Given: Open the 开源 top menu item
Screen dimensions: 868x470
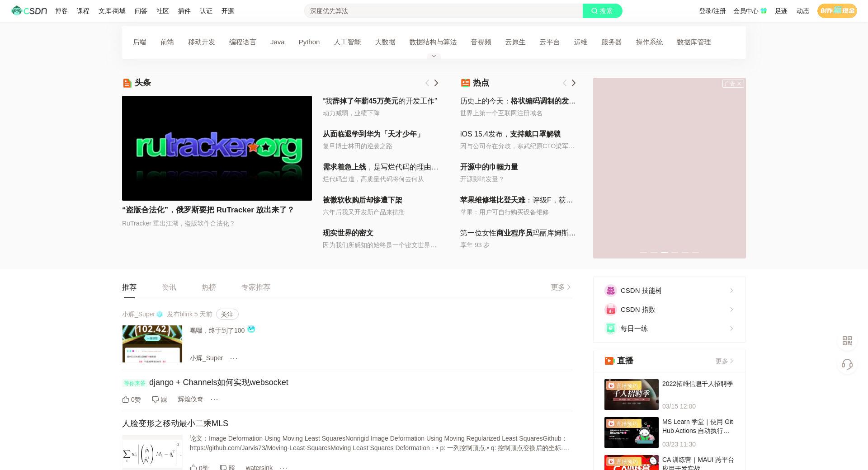Looking at the screenshot, I should point(228,11).
